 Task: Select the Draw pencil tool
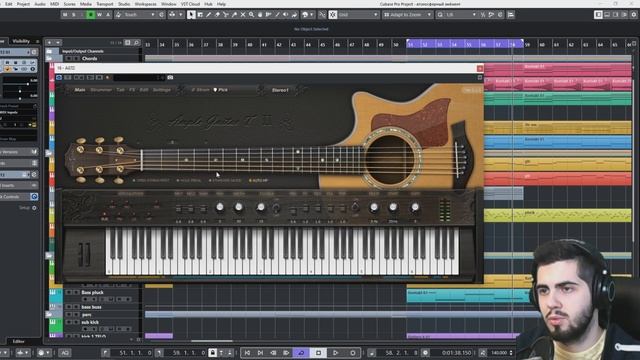coord(209,15)
